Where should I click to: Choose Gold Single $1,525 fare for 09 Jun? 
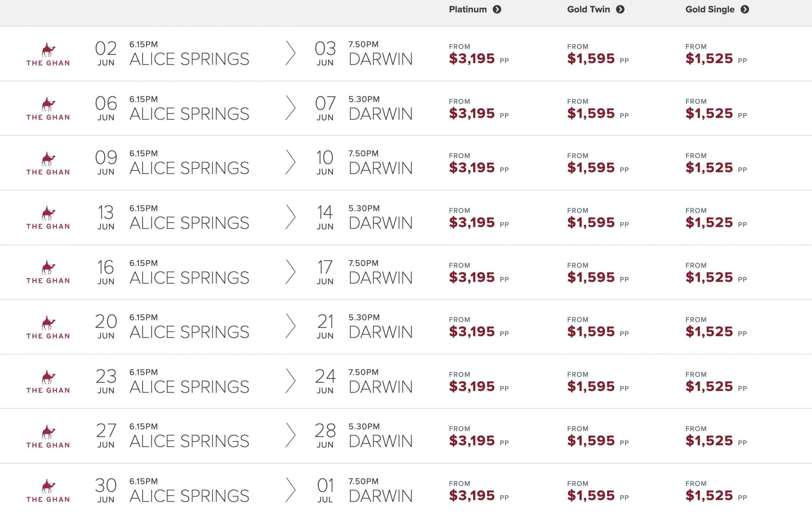coord(709,168)
